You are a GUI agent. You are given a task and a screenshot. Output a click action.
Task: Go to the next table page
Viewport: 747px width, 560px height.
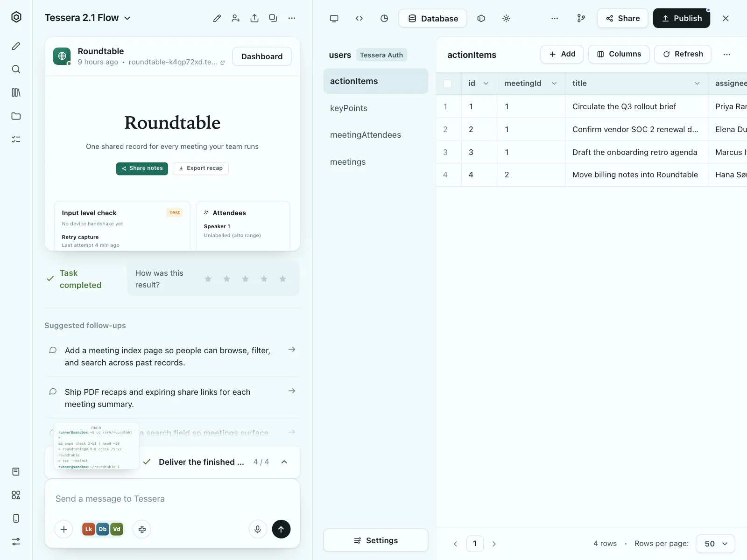click(x=494, y=544)
